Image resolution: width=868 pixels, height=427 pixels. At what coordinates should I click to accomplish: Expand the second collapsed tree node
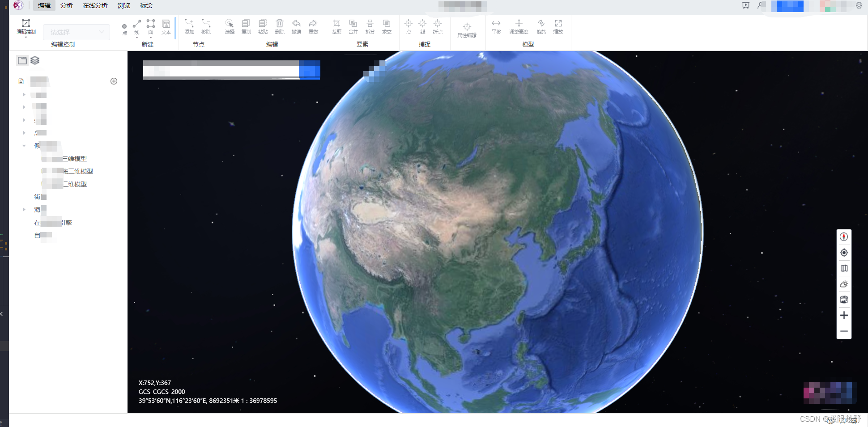point(24,107)
